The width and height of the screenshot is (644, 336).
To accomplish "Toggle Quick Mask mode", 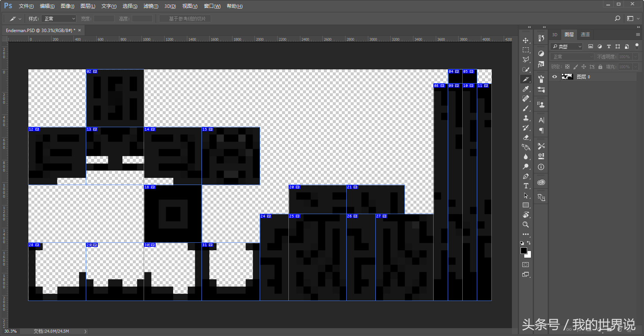I will point(526,265).
